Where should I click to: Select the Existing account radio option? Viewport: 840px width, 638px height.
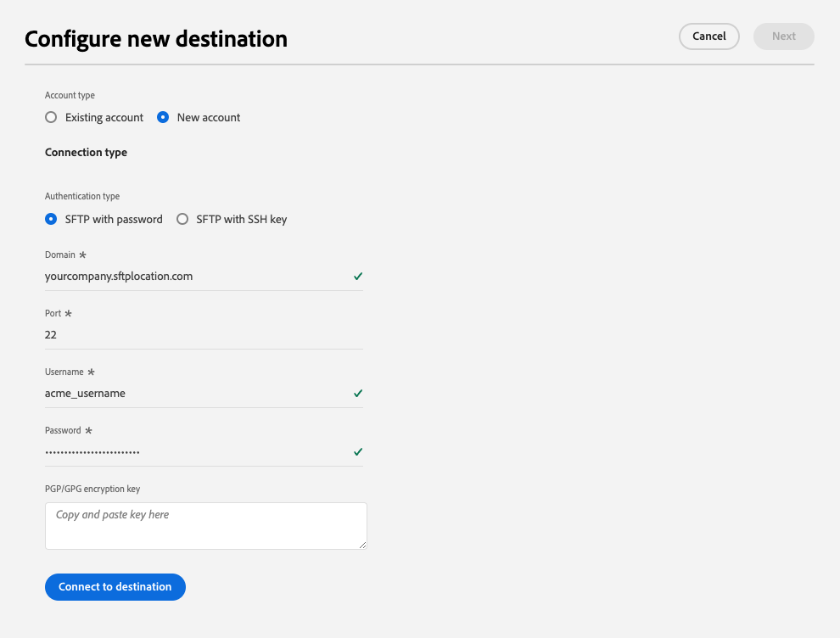(x=51, y=118)
